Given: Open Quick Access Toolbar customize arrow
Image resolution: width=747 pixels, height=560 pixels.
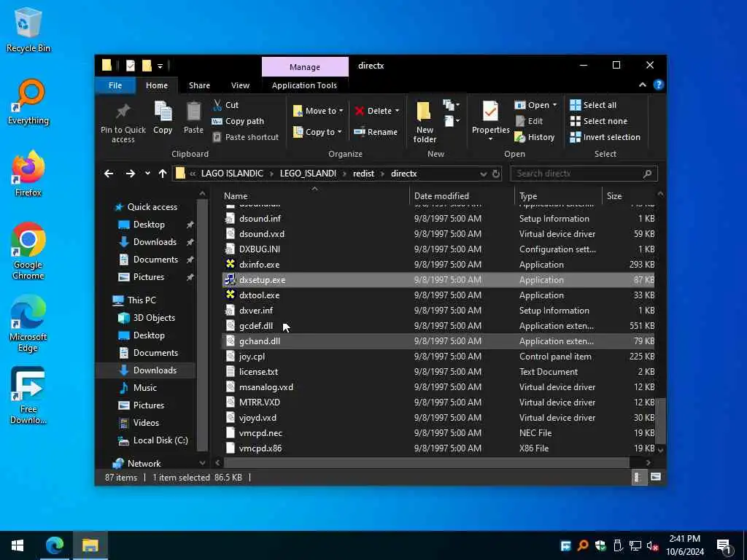Looking at the screenshot, I should pyautogui.click(x=160, y=66).
